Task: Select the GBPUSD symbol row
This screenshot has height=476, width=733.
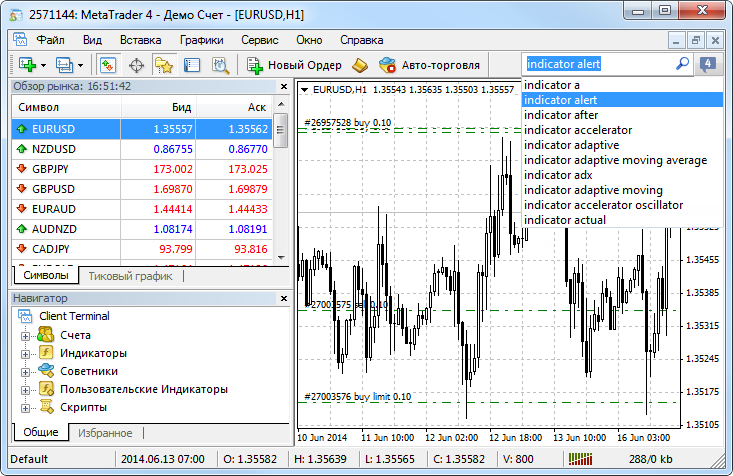Action: click(x=142, y=189)
